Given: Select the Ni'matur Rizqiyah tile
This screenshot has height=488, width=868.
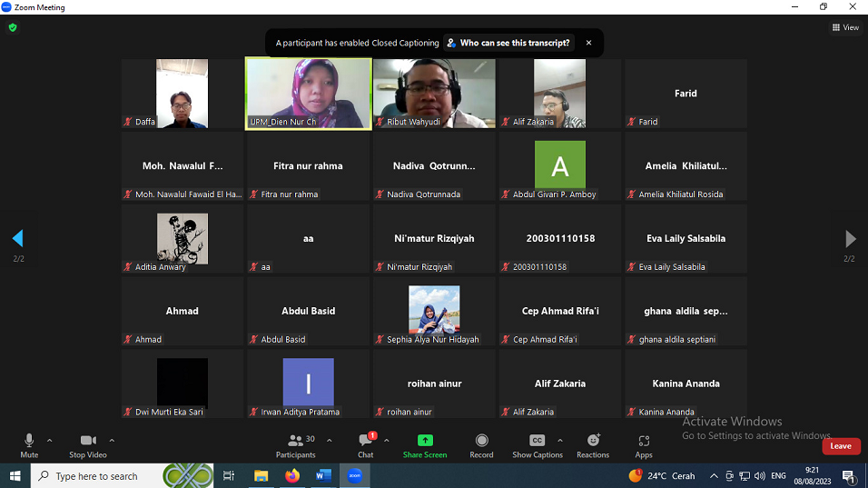Looking at the screenshot, I should [434, 239].
